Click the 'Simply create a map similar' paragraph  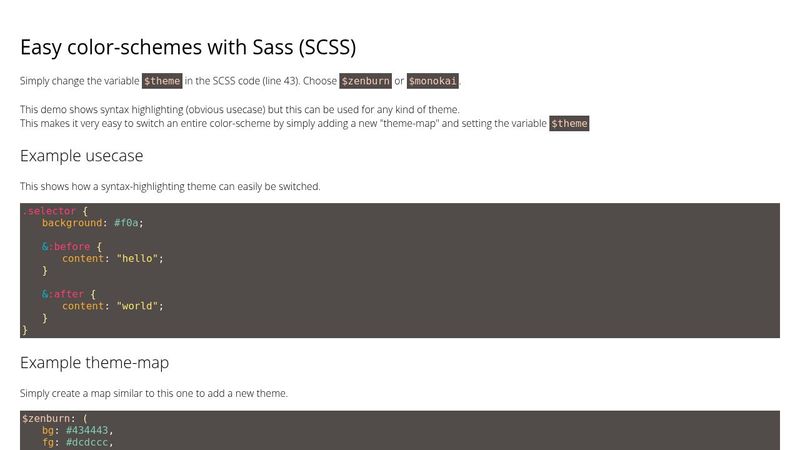pos(154,393)
